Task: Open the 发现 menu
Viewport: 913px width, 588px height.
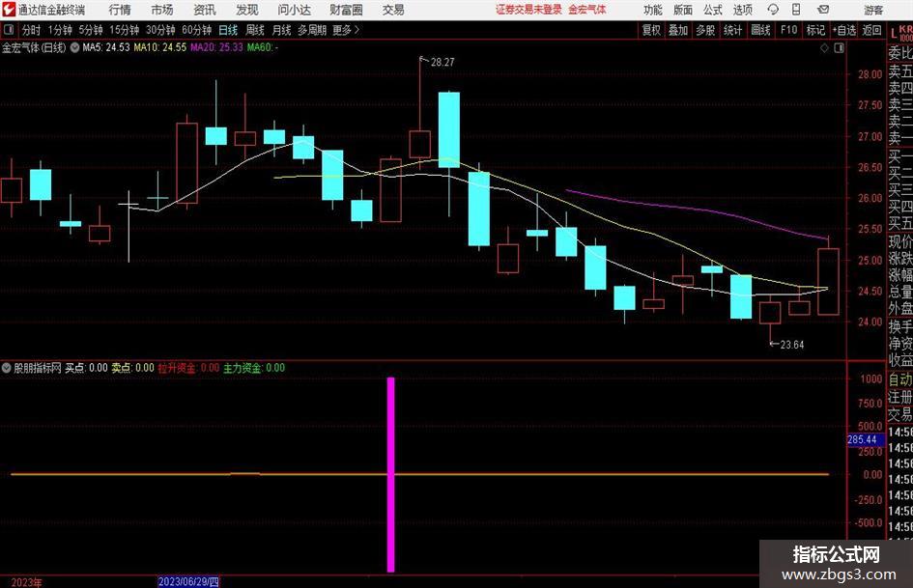Action: coord(247,10)
